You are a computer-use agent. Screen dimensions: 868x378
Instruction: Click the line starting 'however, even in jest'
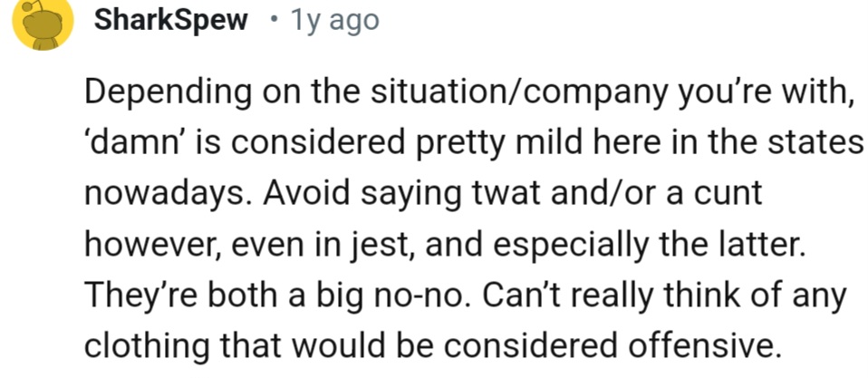click(x=445, y=245)
